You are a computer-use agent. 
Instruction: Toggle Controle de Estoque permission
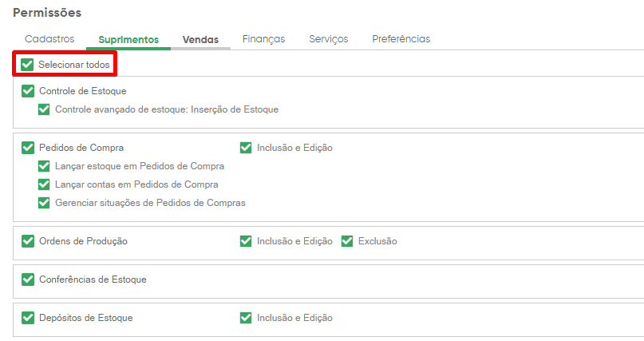28,91
